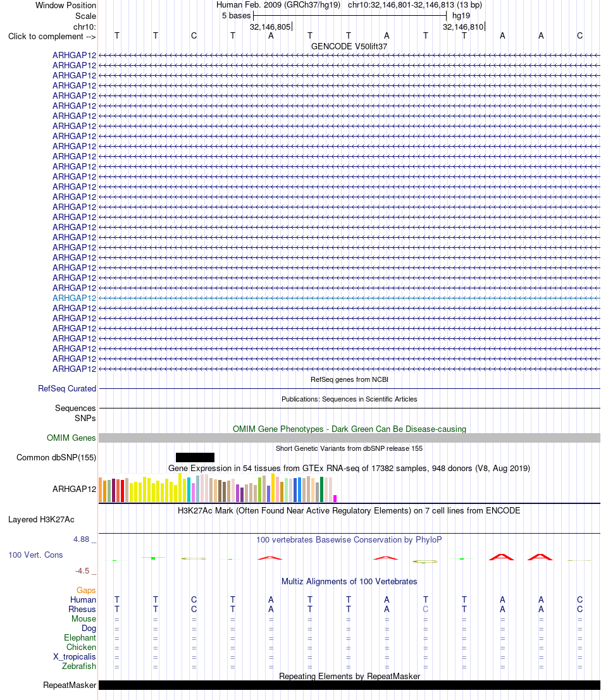
Task: Click 'Human Feb. 2009 (GRCh37/hg19)' assembly text
Action: (x=278, y=5)
